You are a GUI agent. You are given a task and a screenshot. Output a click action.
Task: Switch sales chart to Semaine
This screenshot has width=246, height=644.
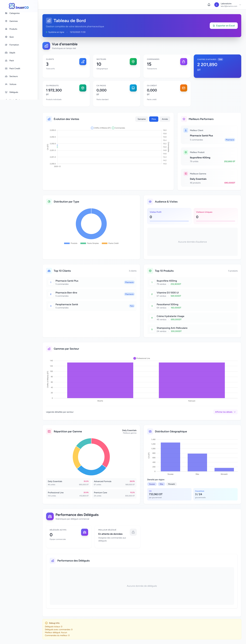[142, 119]
